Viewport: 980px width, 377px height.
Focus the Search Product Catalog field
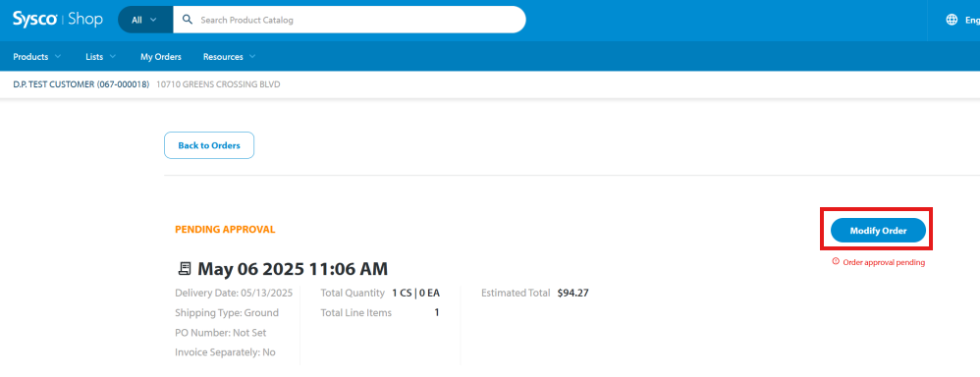click(x=359, y=20)
